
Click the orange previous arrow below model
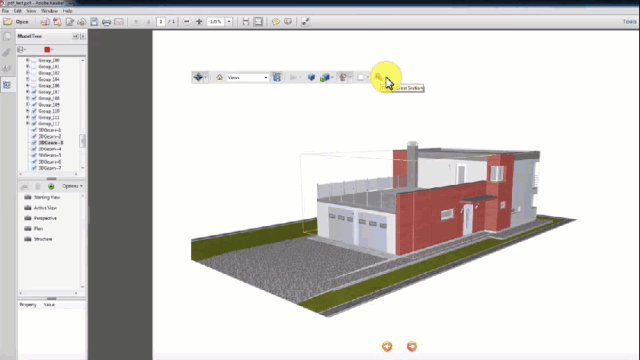point(387,346)
